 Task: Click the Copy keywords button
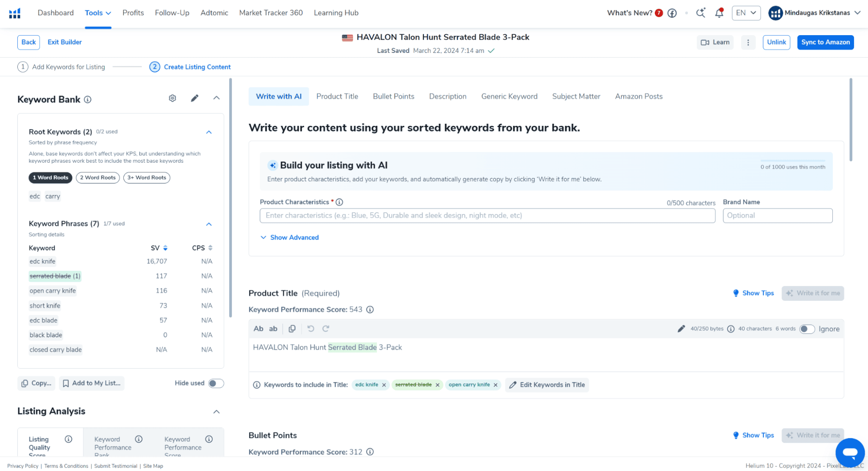click(36, 383)
